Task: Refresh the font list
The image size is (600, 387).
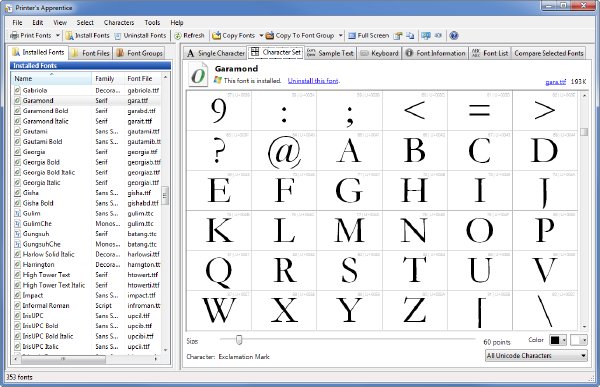Action: point(189,36)
